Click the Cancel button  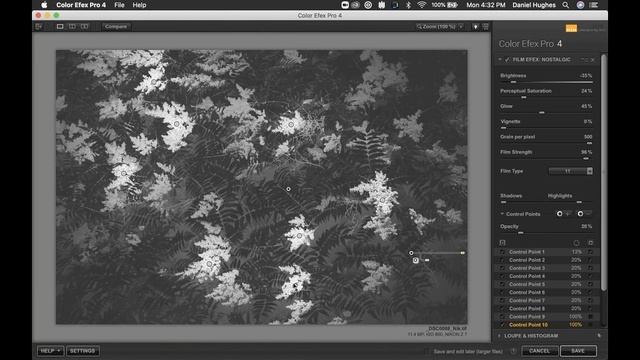[539, 351]
